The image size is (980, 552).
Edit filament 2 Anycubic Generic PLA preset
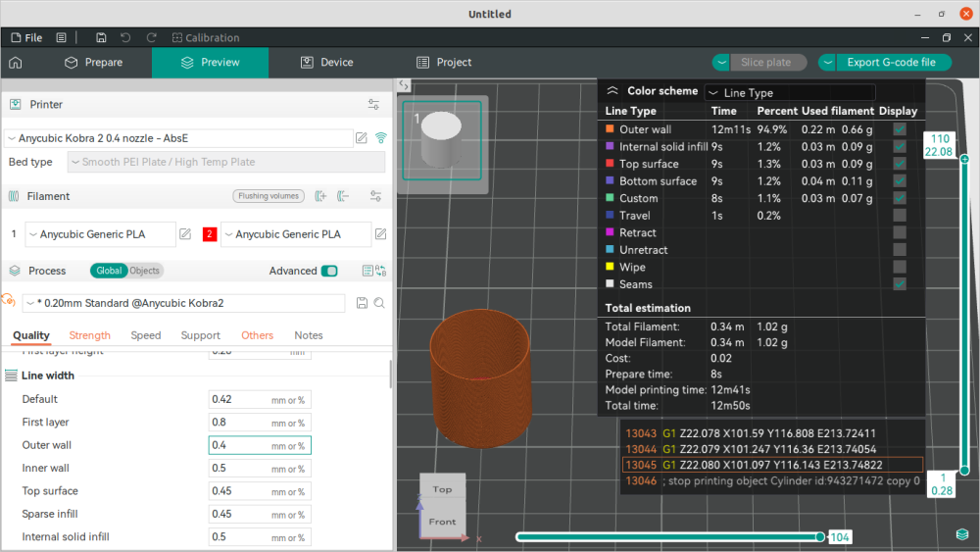pyautogui.click(x=380, y=233)
